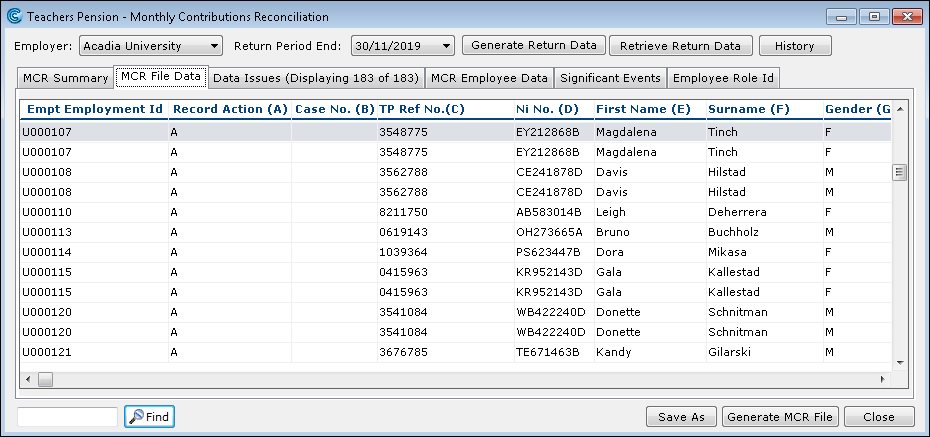Click the horizontal scrollbar thumb
The width and height of the screenshot is (930, 437).
point(46,379)
